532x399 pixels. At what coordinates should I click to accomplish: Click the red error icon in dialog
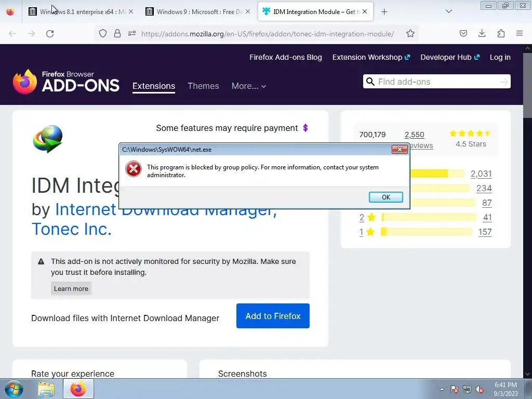tap(134, 169)
